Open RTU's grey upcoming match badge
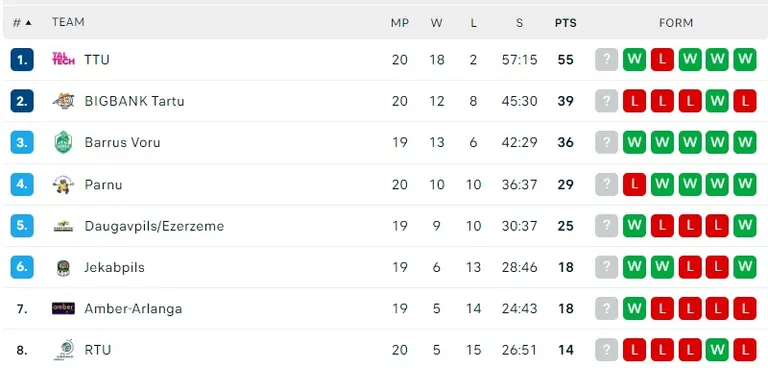Image resolution: width=768 pixels, height=368 pixels. [606, 350]
